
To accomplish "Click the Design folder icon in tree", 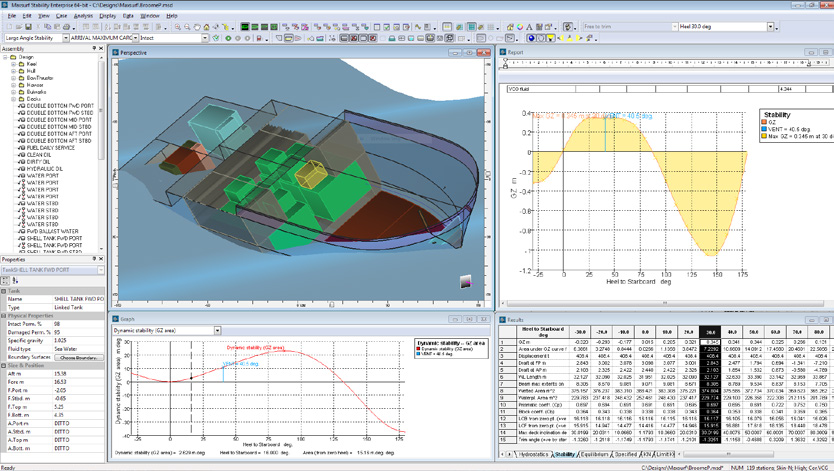I will (x=13, y=57).
